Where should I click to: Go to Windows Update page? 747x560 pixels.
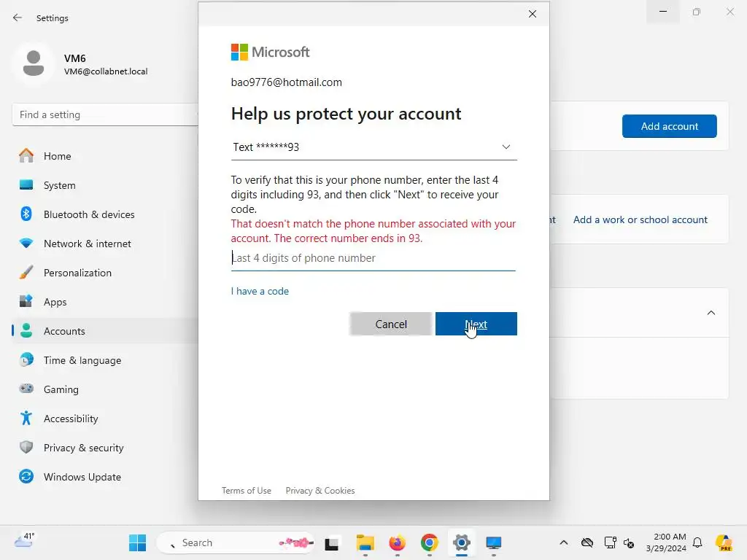[x=82, y=477]
